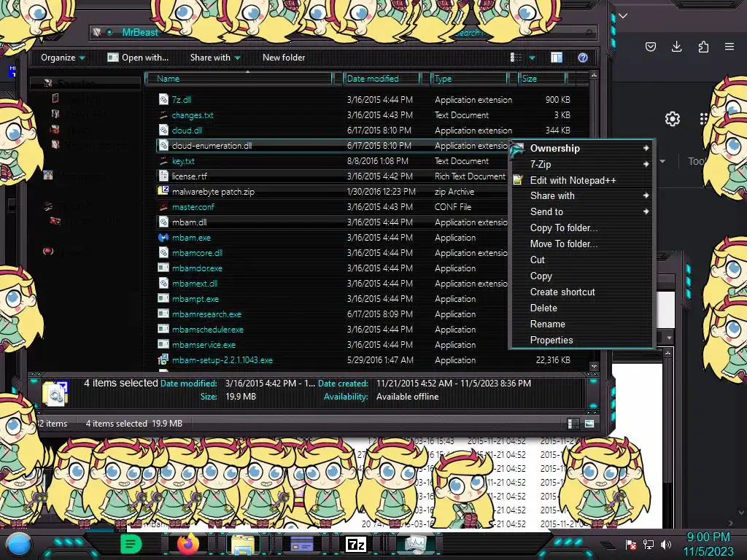This screenshot has height=560, width=747.
Task: Switch to details view in status bar
Action: [x=573, y=424]
